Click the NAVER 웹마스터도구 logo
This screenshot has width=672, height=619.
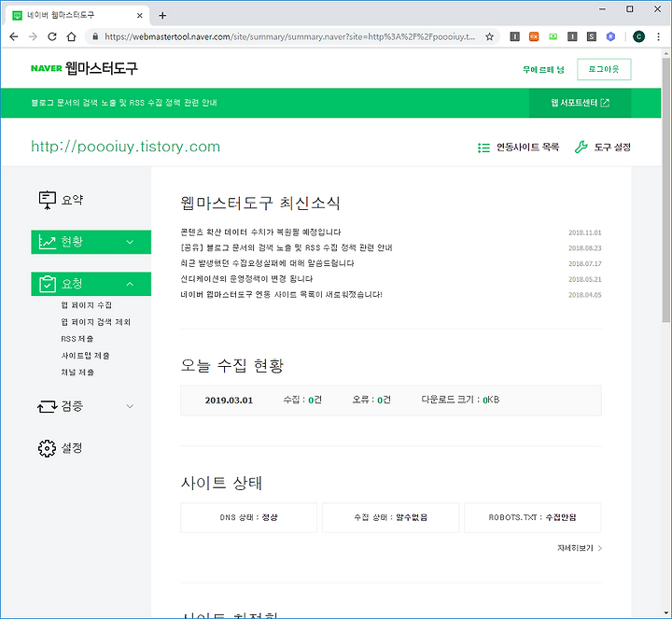coord(84,68)
